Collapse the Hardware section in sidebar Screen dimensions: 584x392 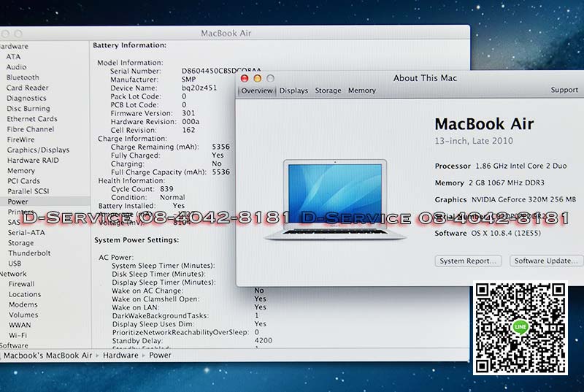point(14,46)
